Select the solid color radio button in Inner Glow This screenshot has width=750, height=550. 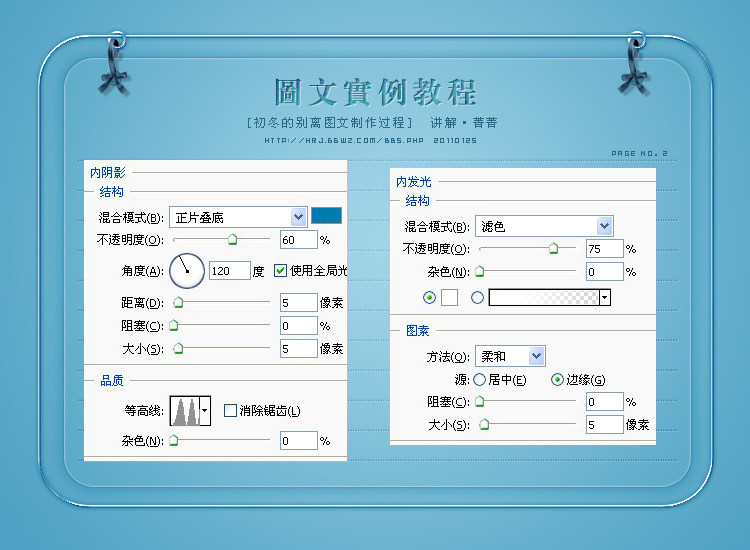(430, 297)
